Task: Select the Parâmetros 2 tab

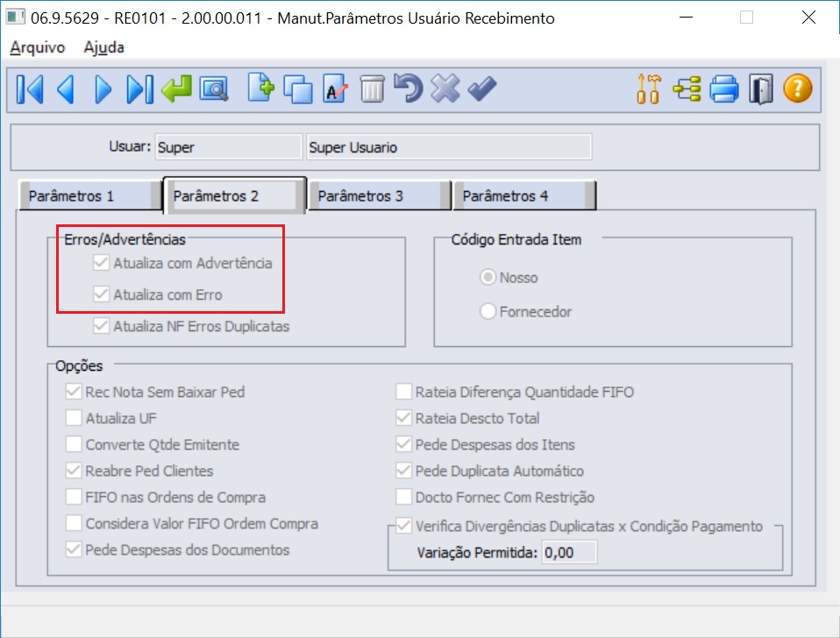Action: coord(235,196)
